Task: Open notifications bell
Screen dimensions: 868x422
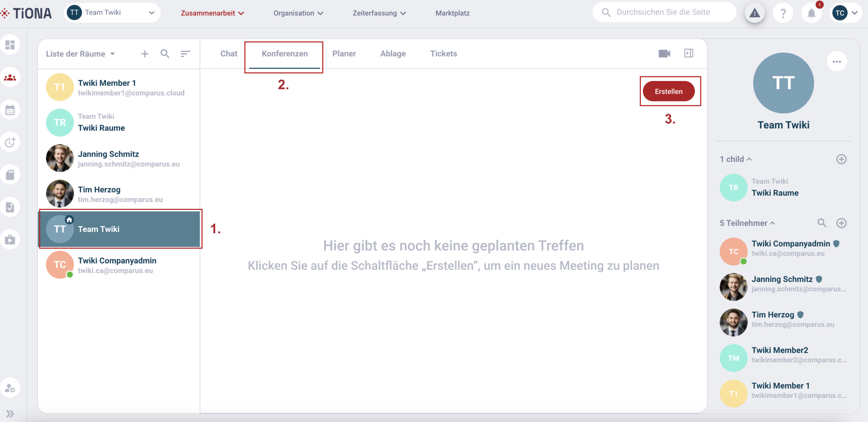Action: [812, 13]
